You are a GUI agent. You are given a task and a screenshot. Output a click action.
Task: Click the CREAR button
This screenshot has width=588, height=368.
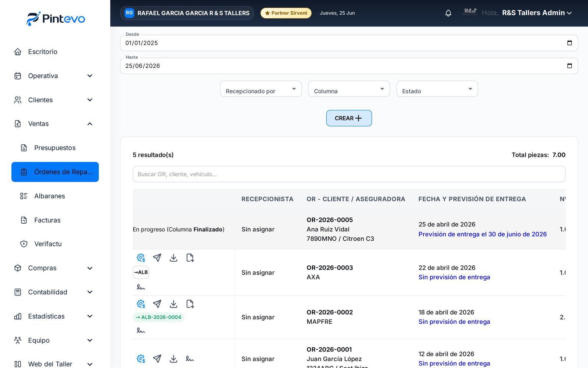pyautogui.click(x=349, y=118)
